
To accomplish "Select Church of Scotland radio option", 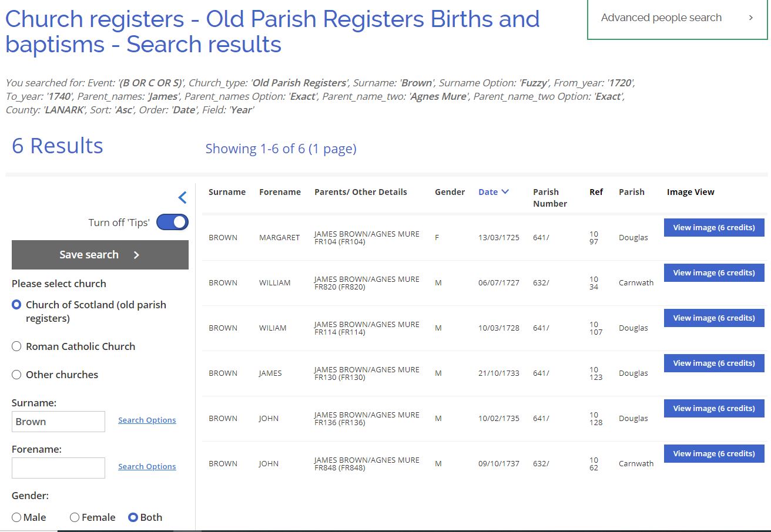I will tap(16, 305).
